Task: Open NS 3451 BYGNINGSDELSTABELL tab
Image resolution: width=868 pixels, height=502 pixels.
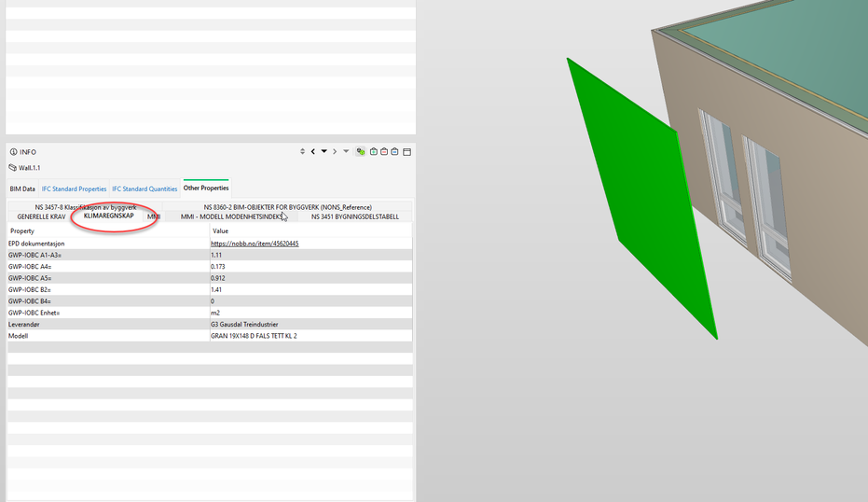Action: 355,216
